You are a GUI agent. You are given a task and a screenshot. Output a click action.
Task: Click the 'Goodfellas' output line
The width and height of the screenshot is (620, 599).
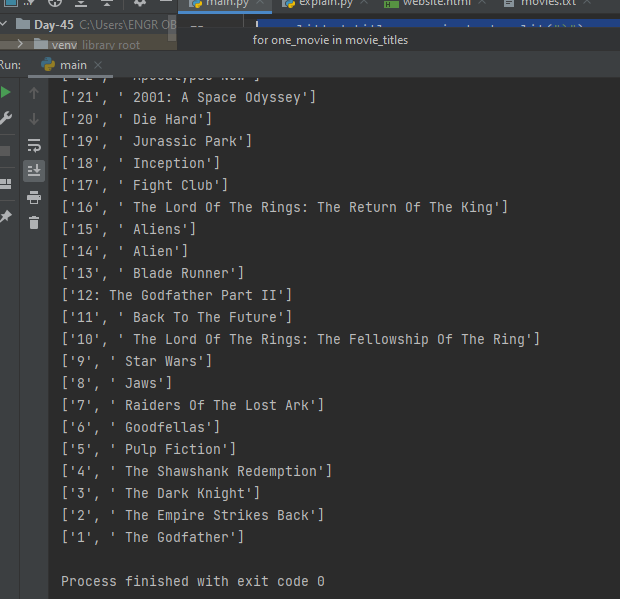(x=140, y=427)
